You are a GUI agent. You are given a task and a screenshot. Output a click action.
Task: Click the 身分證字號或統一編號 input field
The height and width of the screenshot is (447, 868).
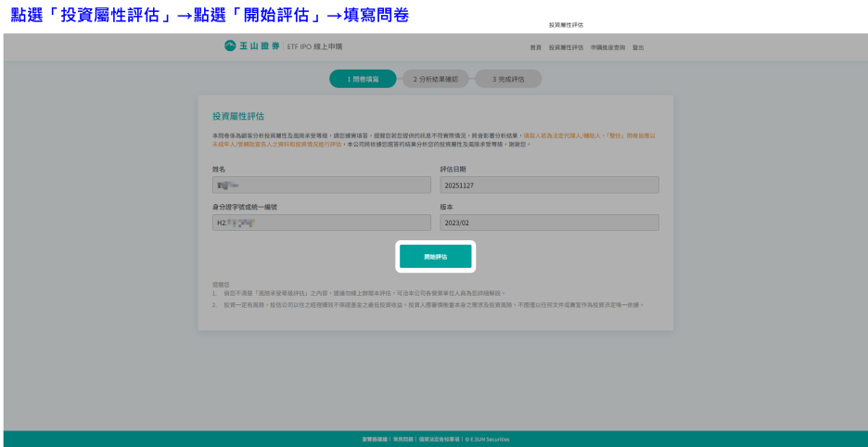(x=321, y=223)
